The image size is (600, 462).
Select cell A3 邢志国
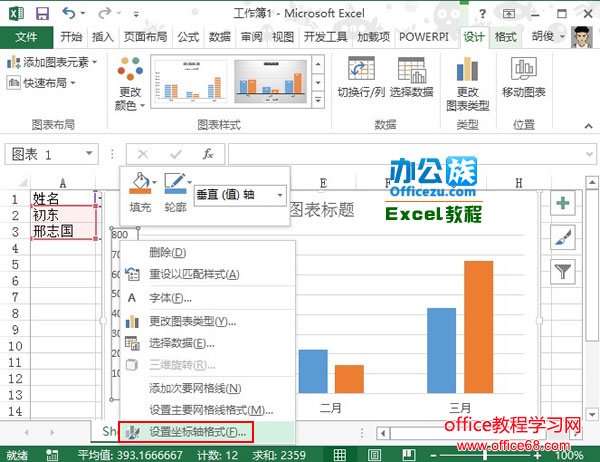pos(64,231)
